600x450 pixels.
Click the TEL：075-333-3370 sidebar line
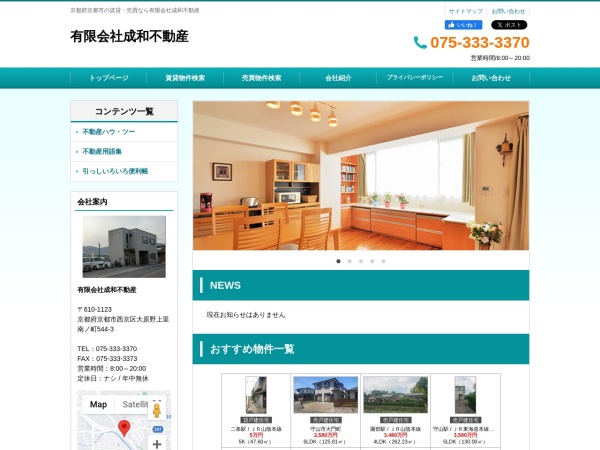point(107,349)
